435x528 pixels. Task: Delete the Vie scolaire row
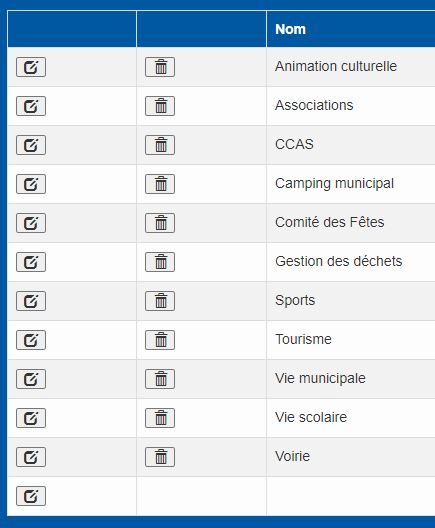click(160, 418)
